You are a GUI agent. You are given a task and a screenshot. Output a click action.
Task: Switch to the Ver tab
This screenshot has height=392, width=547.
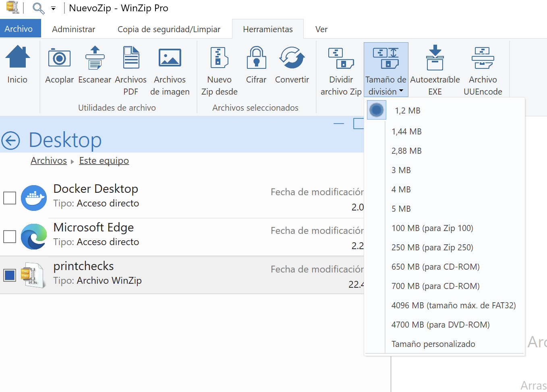point(321,29)
